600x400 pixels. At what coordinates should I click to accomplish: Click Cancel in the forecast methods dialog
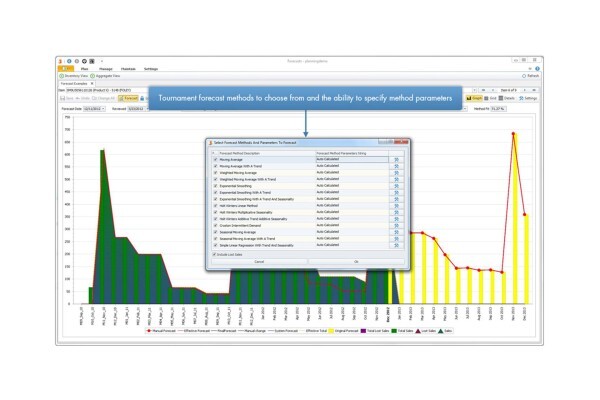259,261
